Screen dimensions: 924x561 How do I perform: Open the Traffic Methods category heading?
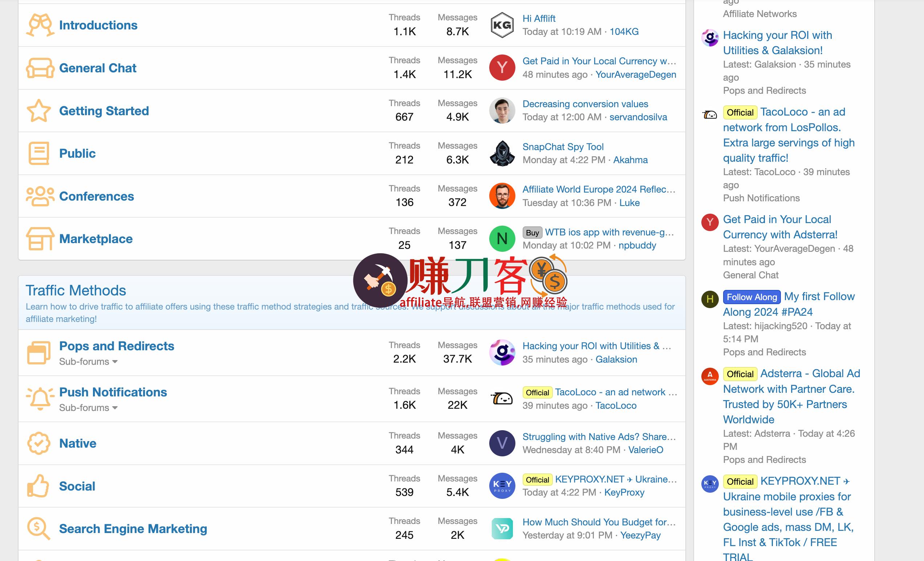click(76, 290)
